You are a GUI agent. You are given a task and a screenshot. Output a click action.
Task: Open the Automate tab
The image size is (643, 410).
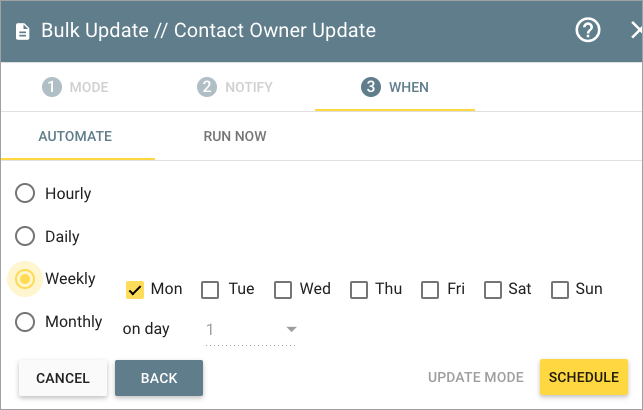pyautogui.click(x=75, y=136)
